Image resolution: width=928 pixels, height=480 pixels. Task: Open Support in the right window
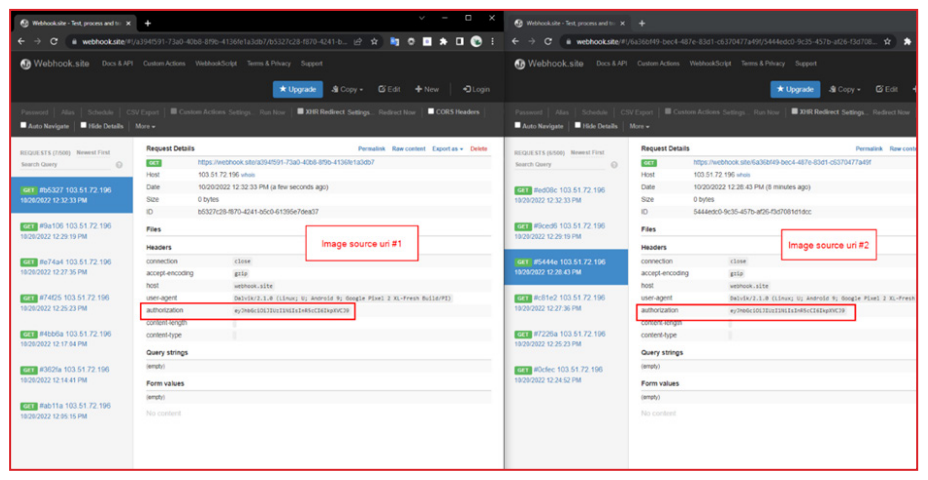tap(805, 64)
